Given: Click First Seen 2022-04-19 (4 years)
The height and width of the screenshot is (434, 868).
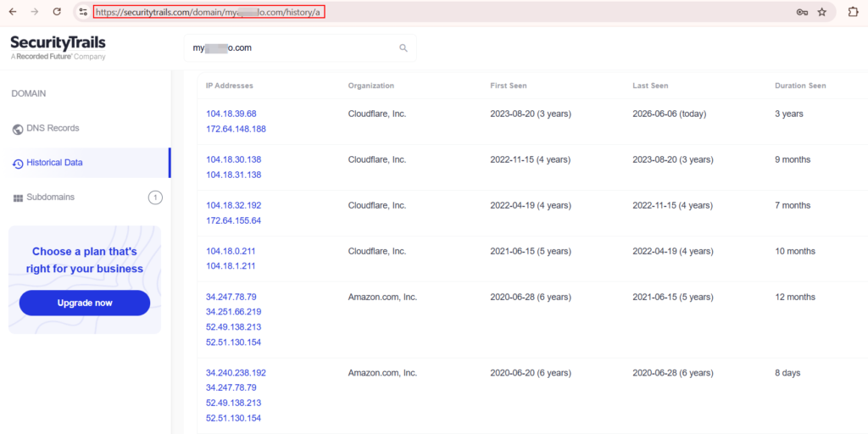Looking at the screenshot, I should 531,205.
